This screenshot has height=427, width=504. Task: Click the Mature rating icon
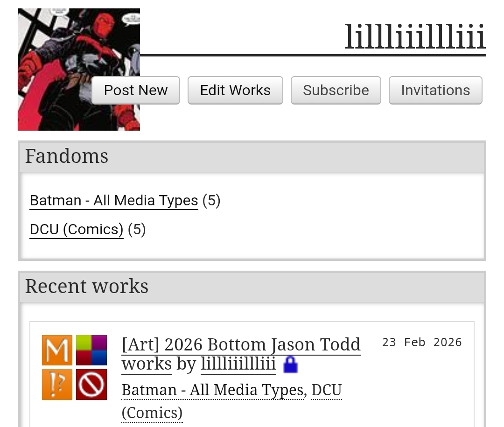pos(57,350)
